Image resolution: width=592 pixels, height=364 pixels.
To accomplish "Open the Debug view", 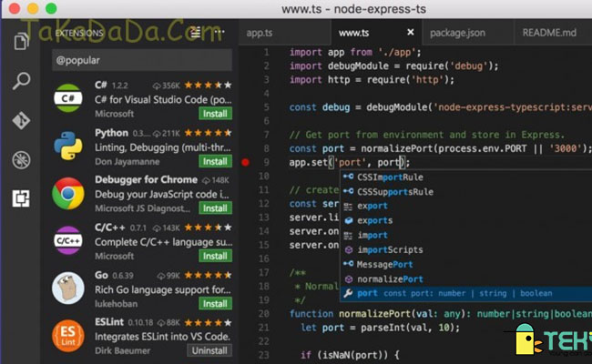I will (21, 160).
